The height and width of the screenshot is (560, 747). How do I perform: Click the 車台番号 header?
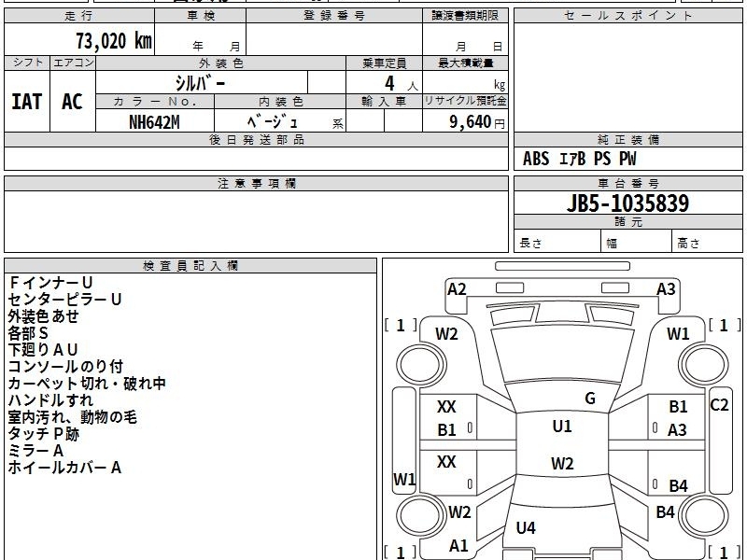[627, 184]
